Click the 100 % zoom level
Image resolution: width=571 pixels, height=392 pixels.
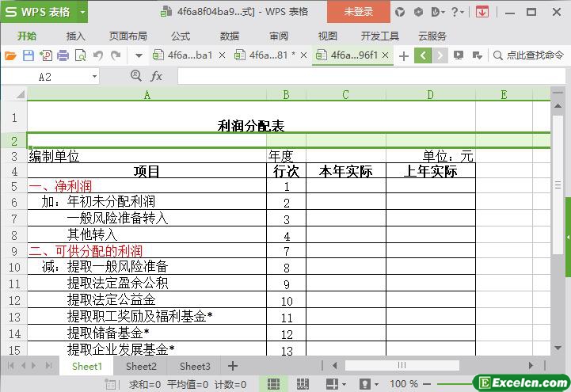point(404,383)
